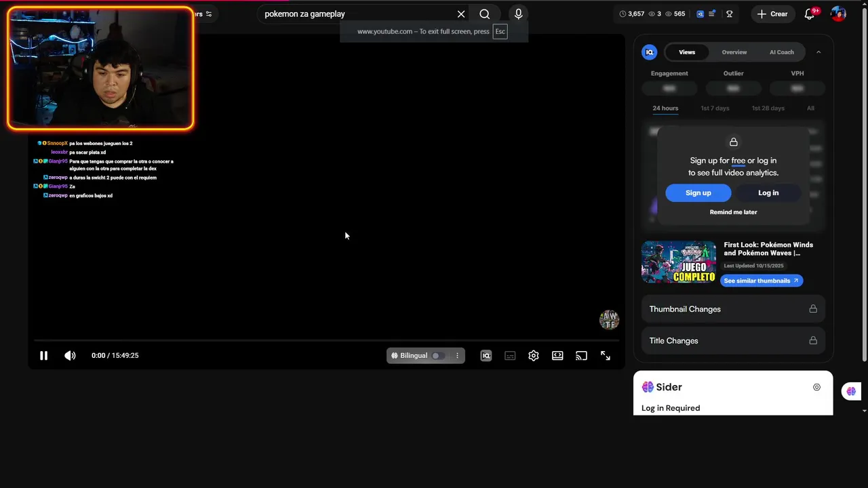
Task: Click the eye stat showing 565
Action: pyautogui.click(x=675, y=14)
